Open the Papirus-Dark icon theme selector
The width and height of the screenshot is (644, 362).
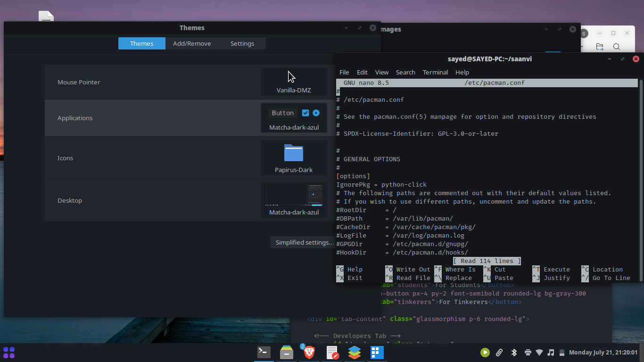[294, 158]
